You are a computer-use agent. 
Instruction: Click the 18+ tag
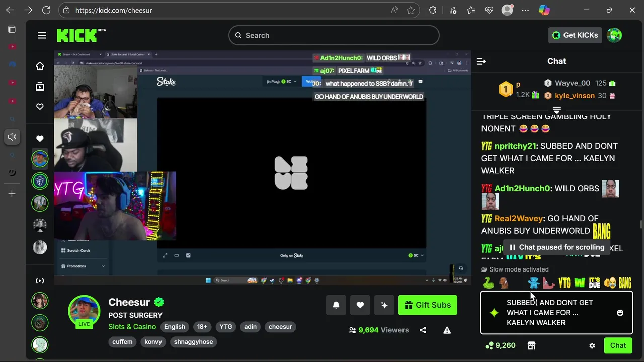(x=202, y=327)
